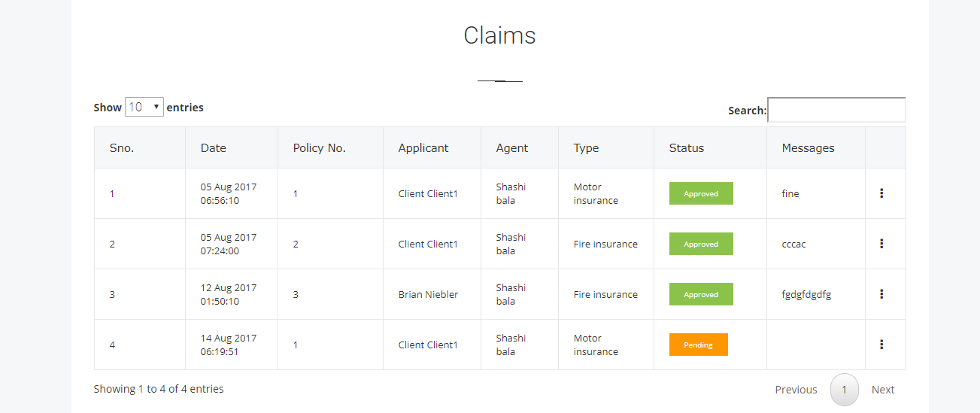Sort table by Date column header

pyautogui.click(x=232, y=148)
